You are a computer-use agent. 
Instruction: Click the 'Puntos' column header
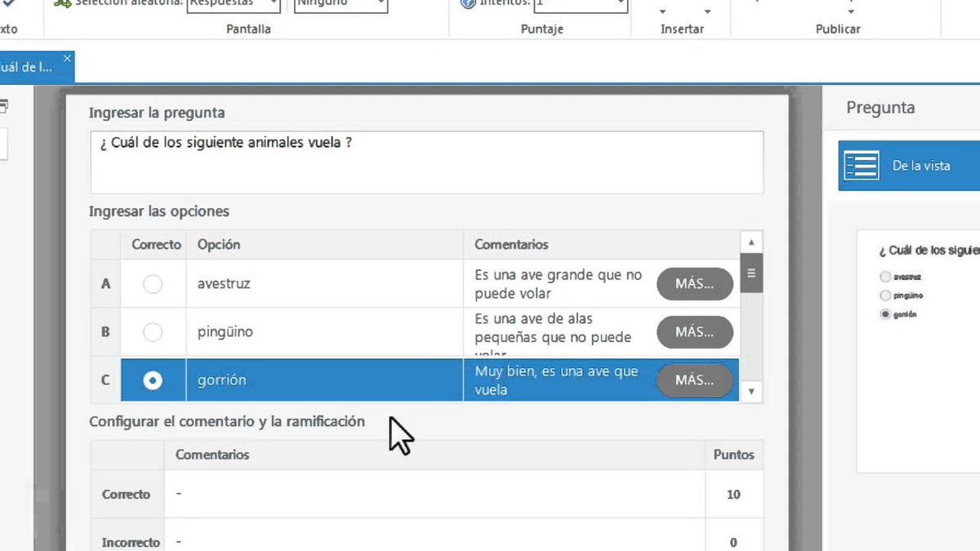(733, 454)
